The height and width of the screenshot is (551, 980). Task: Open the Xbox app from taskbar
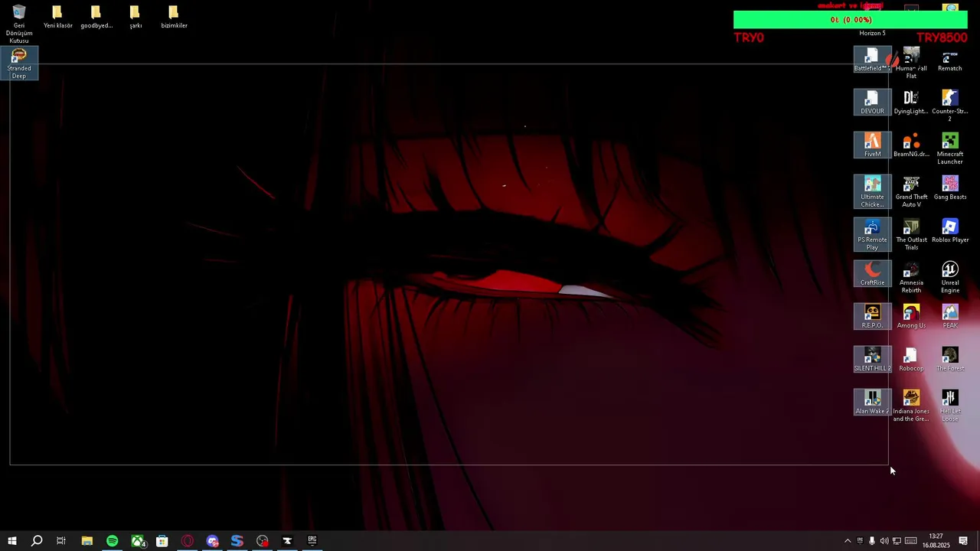tap(138, 541)
